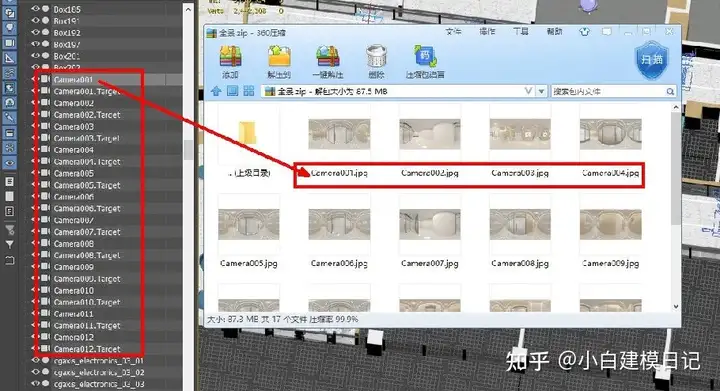Toggle Display Cameras filter icon
This screenshot has height=391, width=720.
click(x=9, y=43)
